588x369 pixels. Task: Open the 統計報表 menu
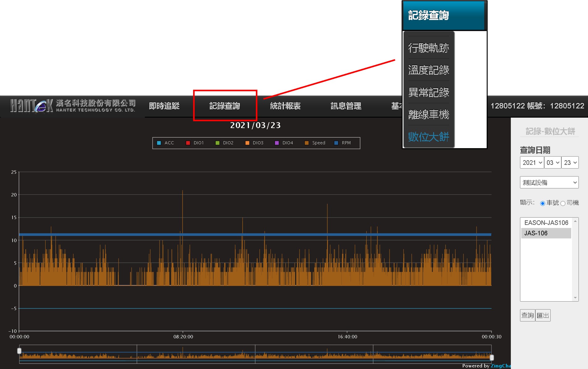coord(285,106)
